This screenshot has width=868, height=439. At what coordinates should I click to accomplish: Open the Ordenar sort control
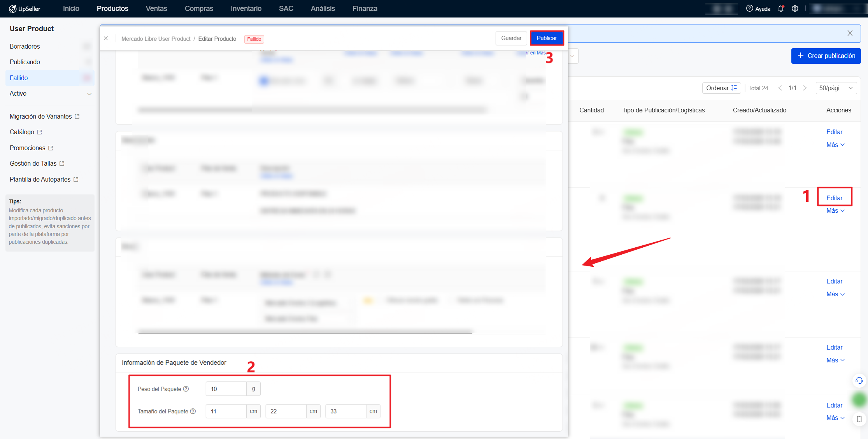[721, 88]
